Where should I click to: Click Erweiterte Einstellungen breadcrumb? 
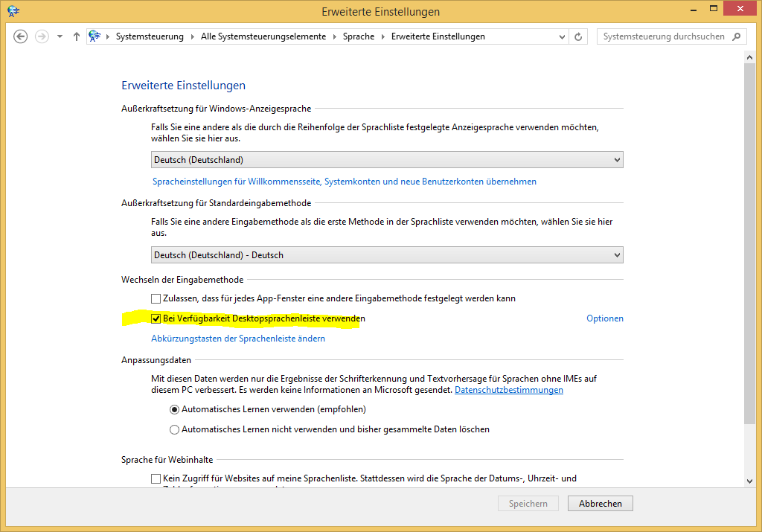[x=438, y=36]
